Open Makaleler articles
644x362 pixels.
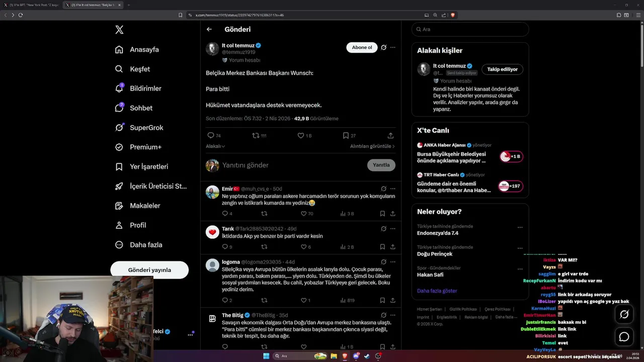pyautogui.click(x=138, y=206)
